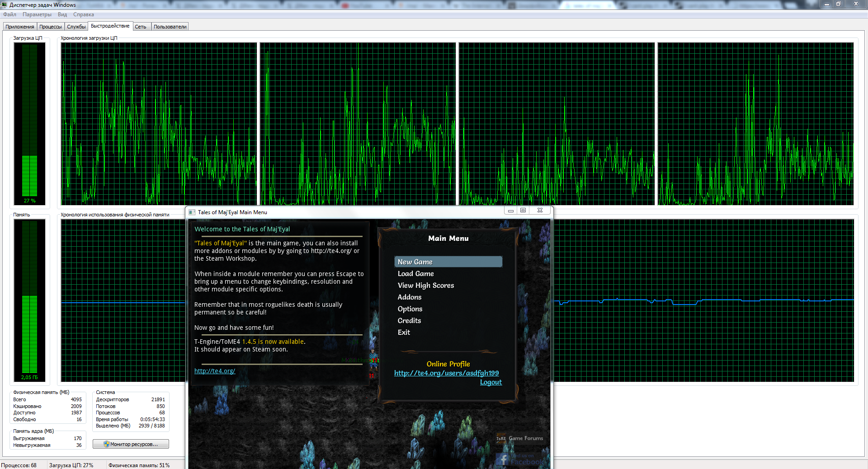The width and height of the screenshot is (868, 469).
Task: Click the Task Manager title bar icon
Action: [x=4, y=5]
